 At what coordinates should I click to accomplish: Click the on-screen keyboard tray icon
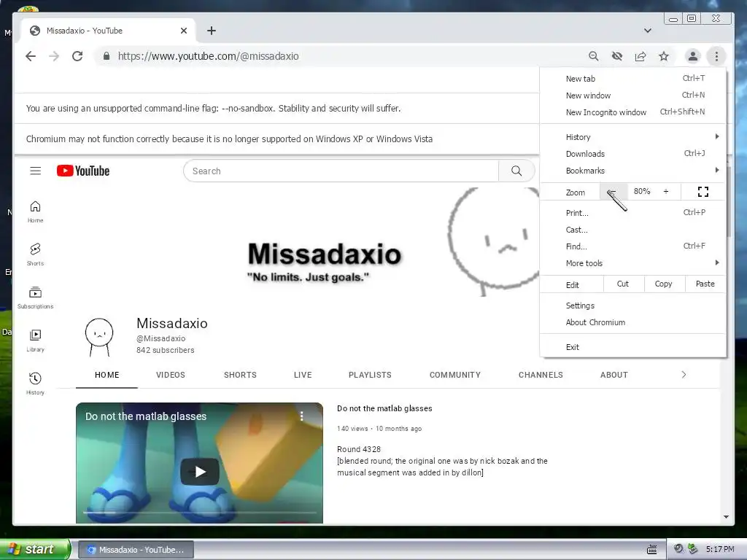pos(651,550)
